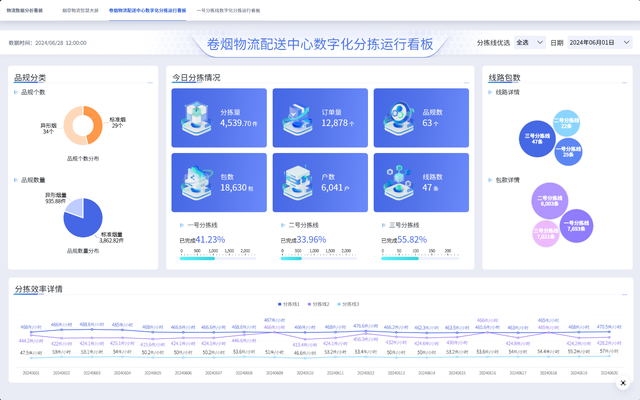Open the 日期 2024年06月01日 dropdown
640x400 pixels.
[x=600, y=42]
